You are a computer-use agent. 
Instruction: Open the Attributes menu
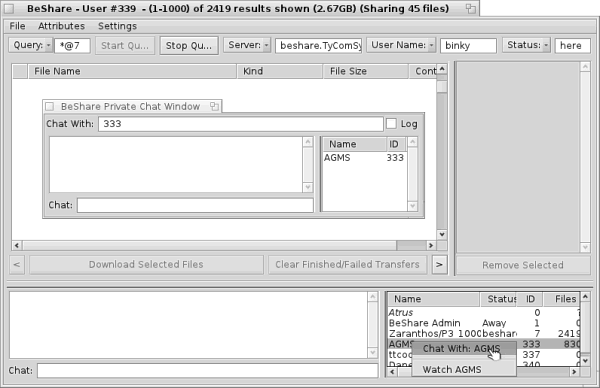pyautogui.click(x=61, y=26)
